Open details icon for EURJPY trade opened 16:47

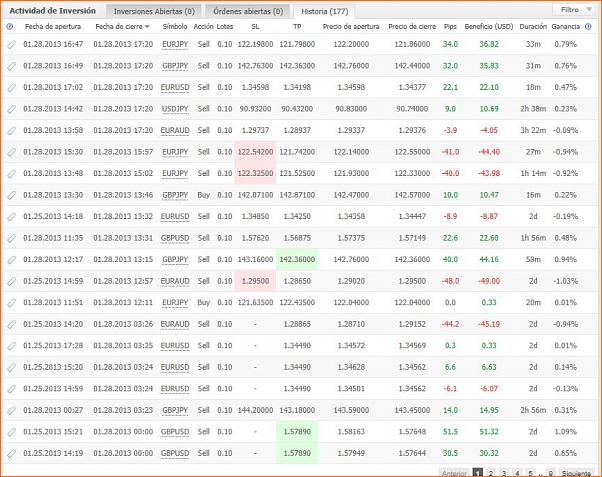tap(12, 45)
